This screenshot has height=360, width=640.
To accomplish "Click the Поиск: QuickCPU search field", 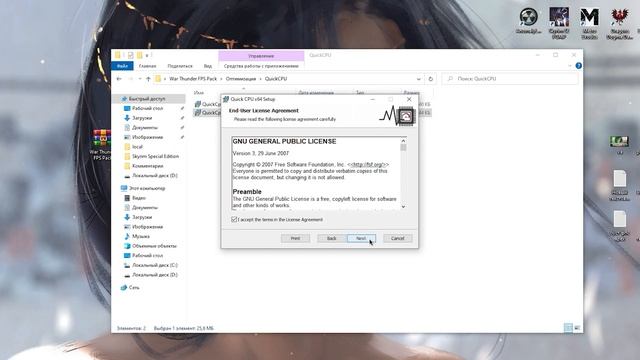I will pos(510,79).
